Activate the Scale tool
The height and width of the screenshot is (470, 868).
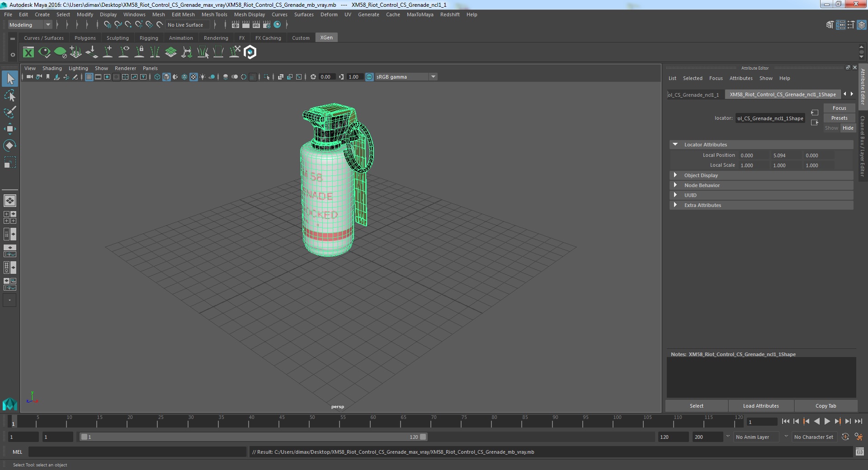(x=9, y=162)
